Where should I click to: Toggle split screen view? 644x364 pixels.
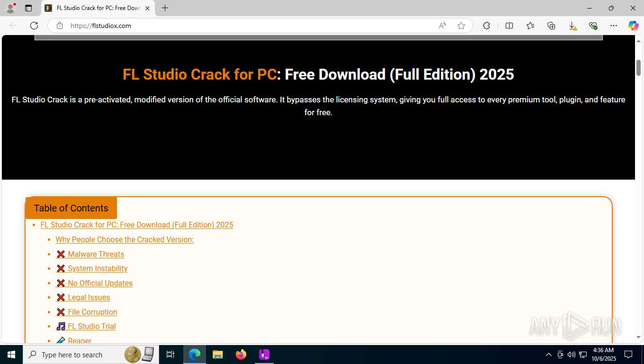pos(510,26)
